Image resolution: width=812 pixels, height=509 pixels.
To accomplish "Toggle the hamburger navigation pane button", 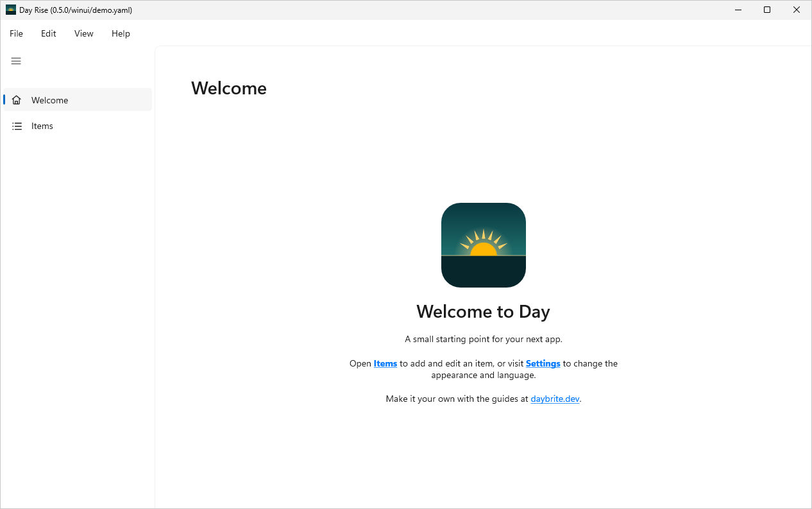I will coord(16,61).
